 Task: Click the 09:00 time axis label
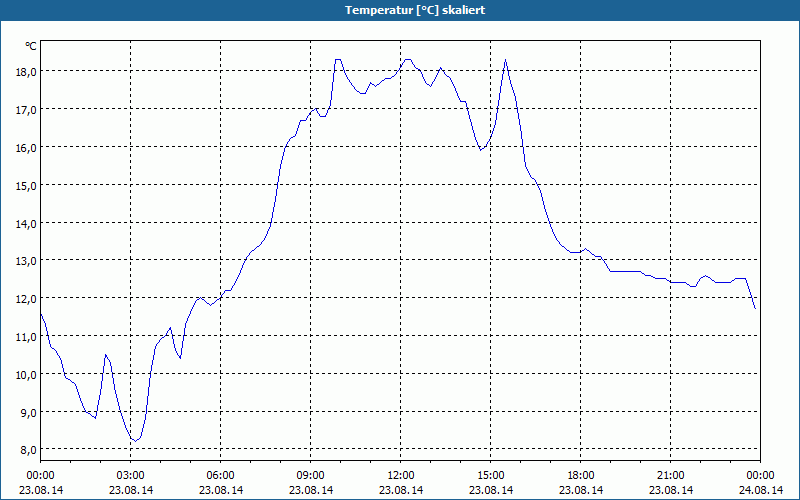310,476
